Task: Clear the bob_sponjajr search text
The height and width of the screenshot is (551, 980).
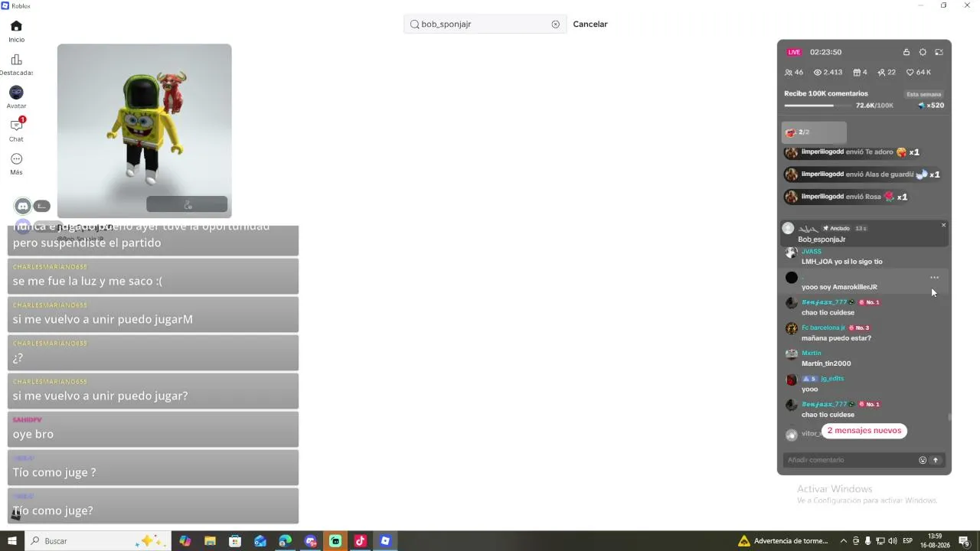Action: pyautogui.click(x=556, y=24)
